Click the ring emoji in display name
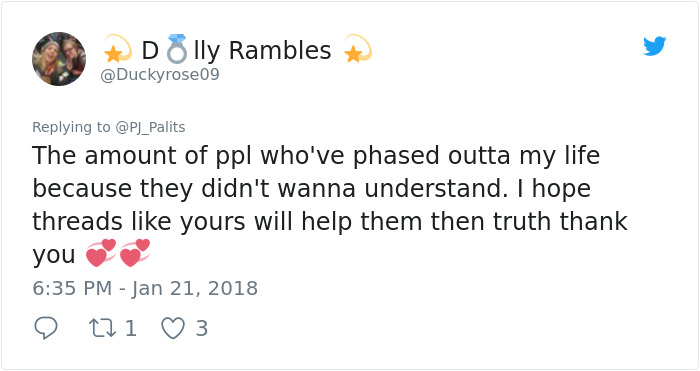 click(x=176, y=49)
